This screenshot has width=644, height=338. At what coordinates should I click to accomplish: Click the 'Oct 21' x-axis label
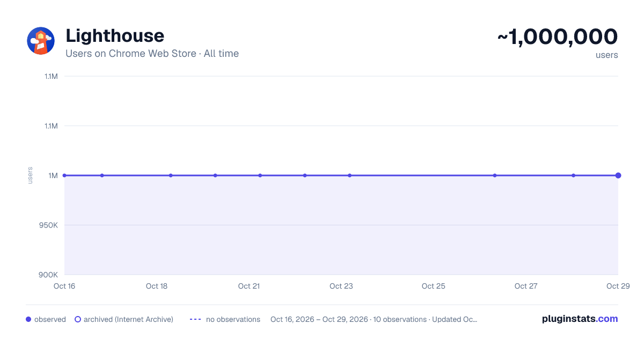coord(249,286)
